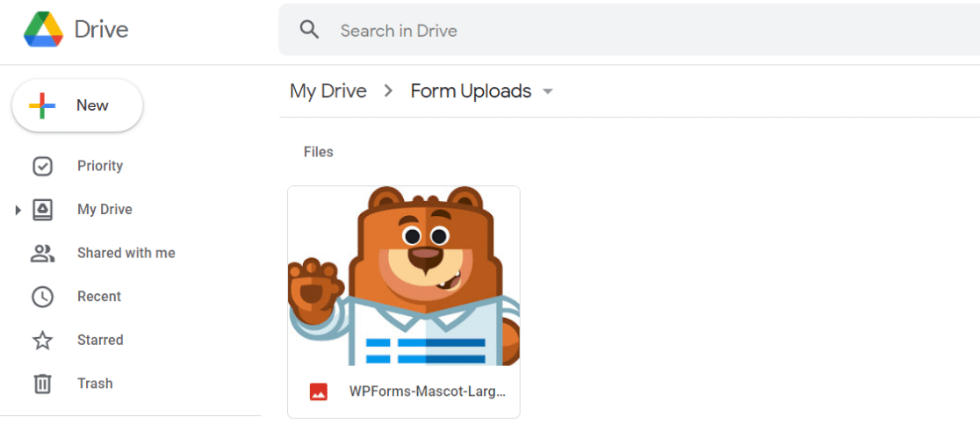This screenshot has width=980, height=431.
Task: Click the Files section label
Action: [319, 152]
